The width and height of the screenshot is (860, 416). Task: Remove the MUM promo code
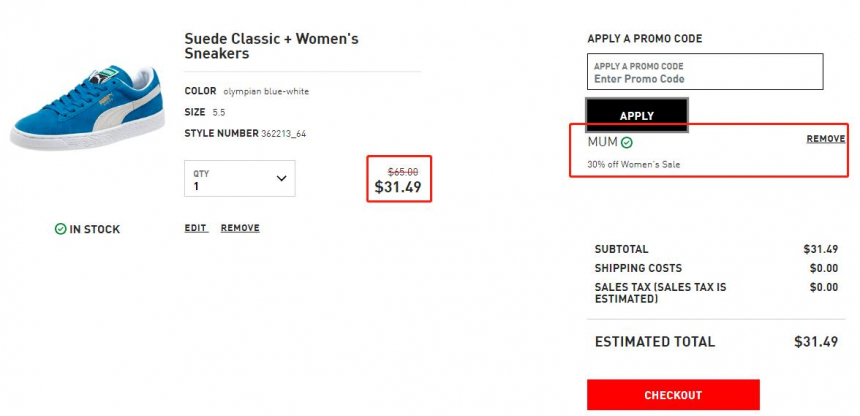click(x=825, y=139)
